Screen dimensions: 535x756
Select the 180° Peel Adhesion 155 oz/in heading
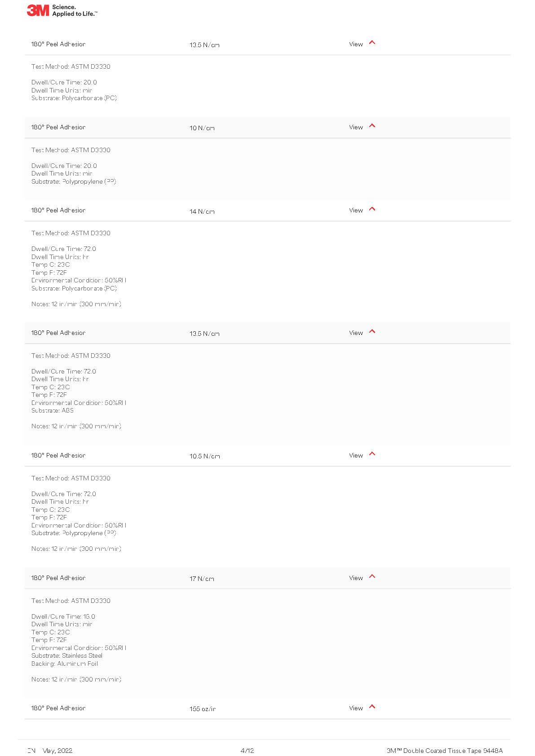point(58,708)
